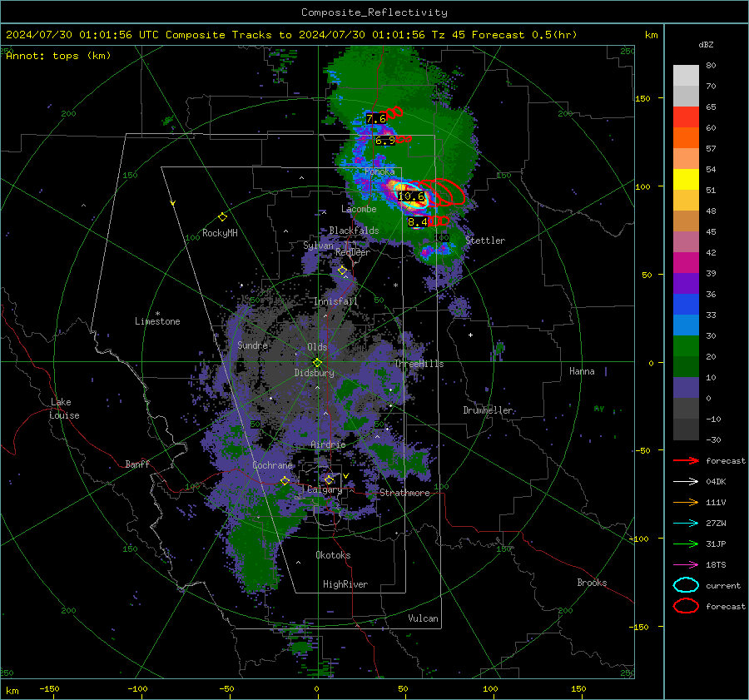
Task: Click the yellow diamond marker near RockyMH
Action: (x=222, y=217)
